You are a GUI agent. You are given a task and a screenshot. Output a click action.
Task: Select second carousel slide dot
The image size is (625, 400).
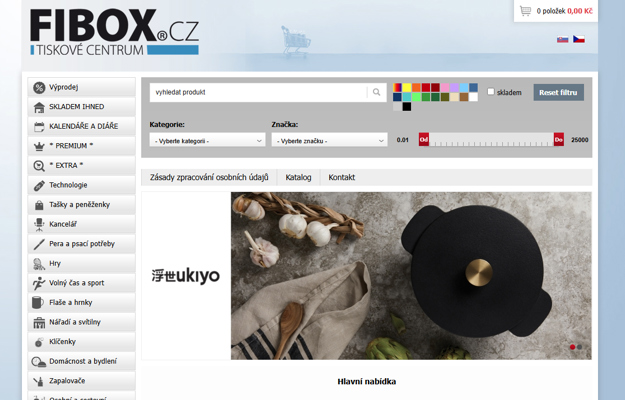point(580,347)
